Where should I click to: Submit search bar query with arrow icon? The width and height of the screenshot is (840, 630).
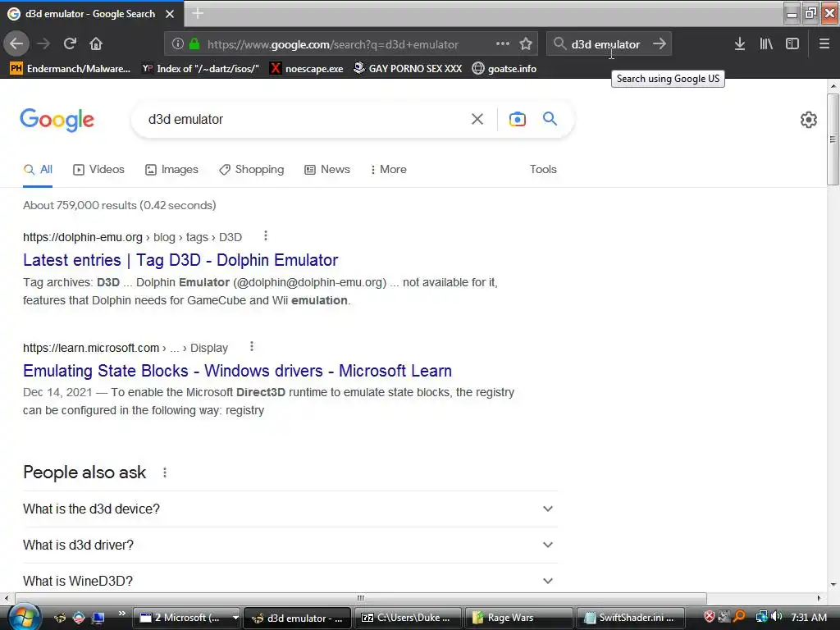click(659, 44)
